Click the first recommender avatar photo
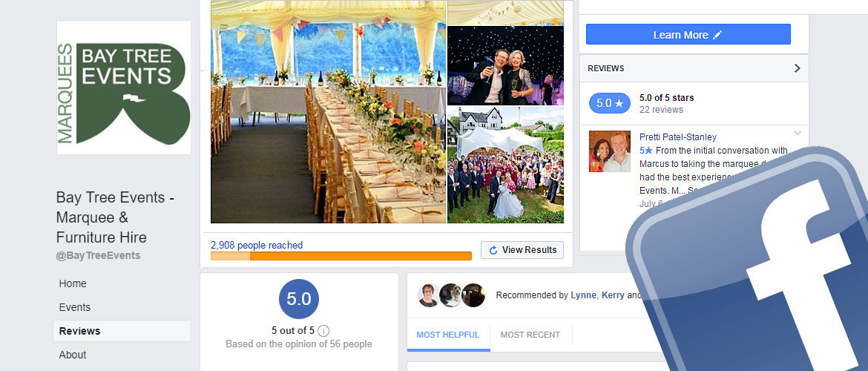This screenshot has width=868, height=371. (x=429, y=295)
